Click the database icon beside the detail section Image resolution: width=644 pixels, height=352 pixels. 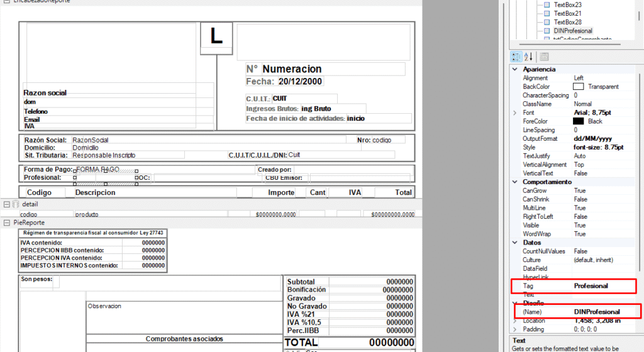15,205
